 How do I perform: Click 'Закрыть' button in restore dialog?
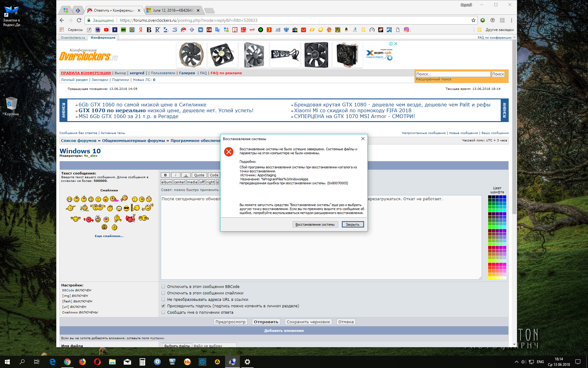click(352, 224)
